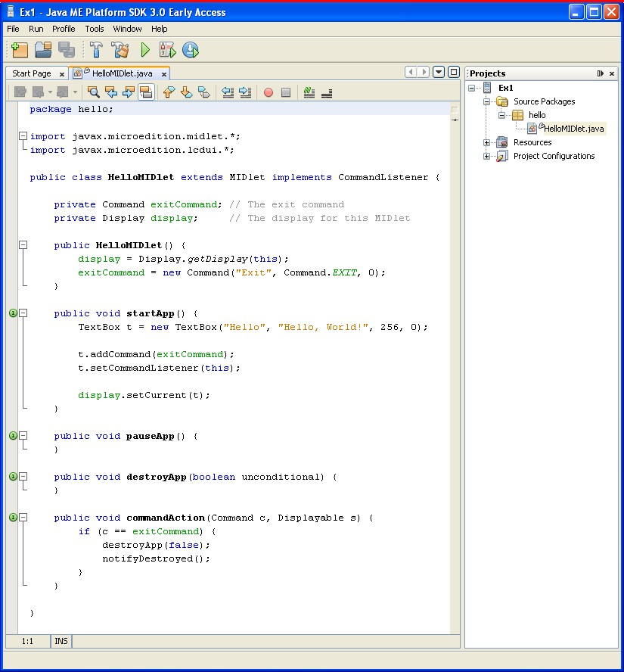
Task: Build the project with the hammer icon
Action: [x=97, y=50]
